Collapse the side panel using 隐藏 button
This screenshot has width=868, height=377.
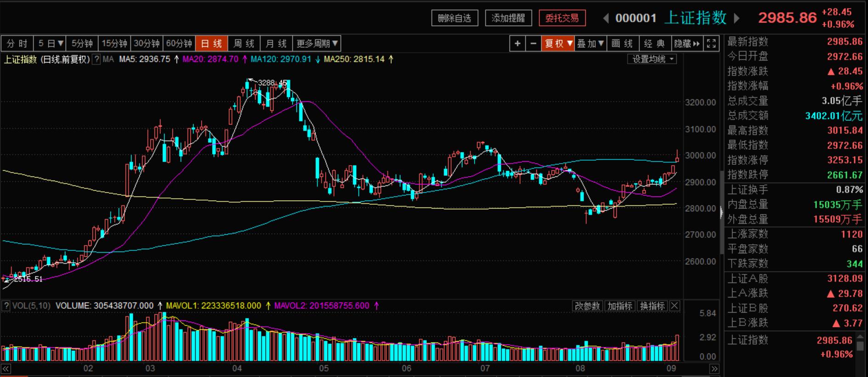click(687, 44)
